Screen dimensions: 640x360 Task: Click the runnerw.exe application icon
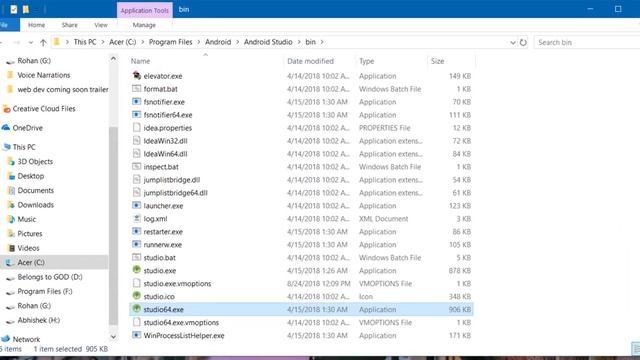point(137,244)
